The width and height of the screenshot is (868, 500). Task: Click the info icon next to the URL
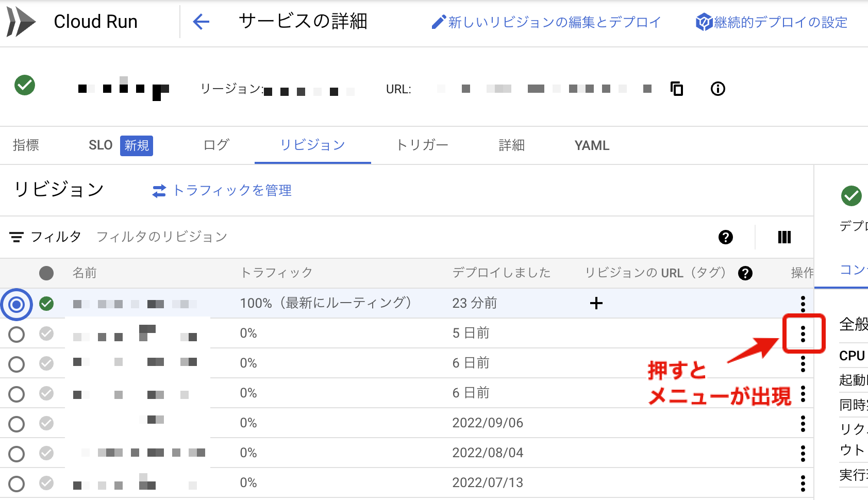[717, 89]
